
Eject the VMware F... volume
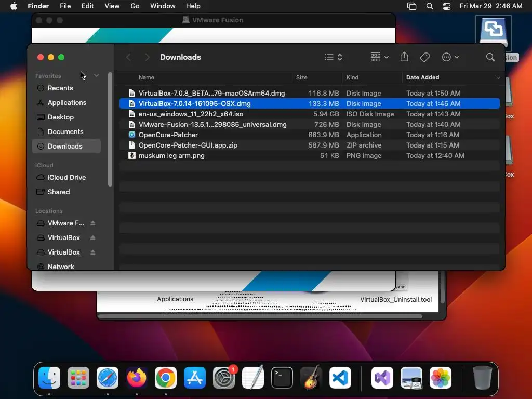[x=92, y=223]
